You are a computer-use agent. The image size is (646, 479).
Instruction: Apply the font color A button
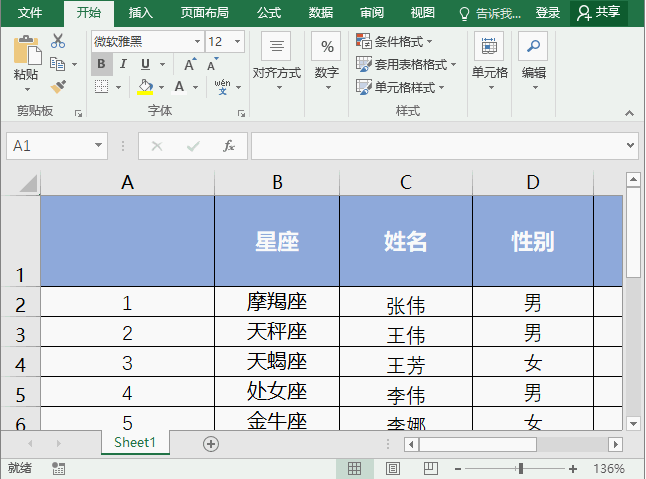point(179,87)
